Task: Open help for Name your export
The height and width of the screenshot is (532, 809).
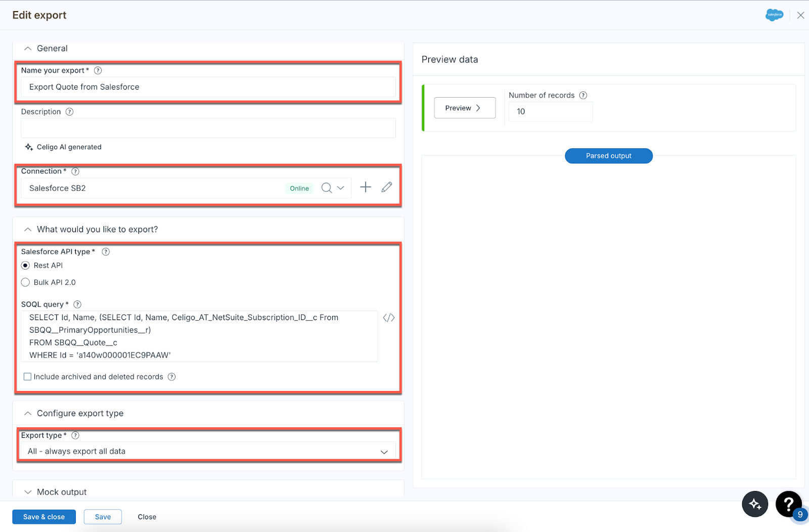Action: (98, 70)
